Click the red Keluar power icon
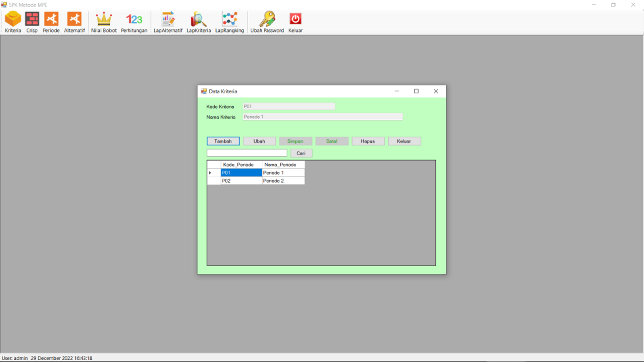The image size is (644, 362). (x=295, y=22)
